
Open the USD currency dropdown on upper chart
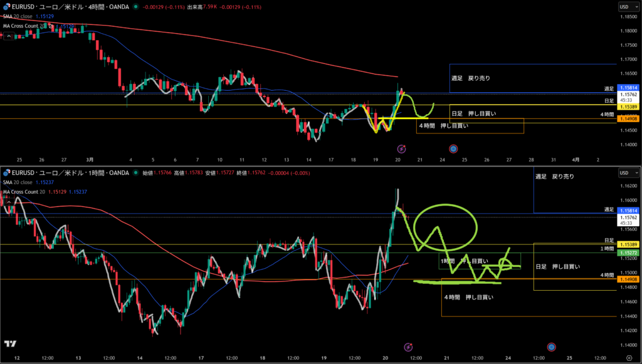(627, 7)
